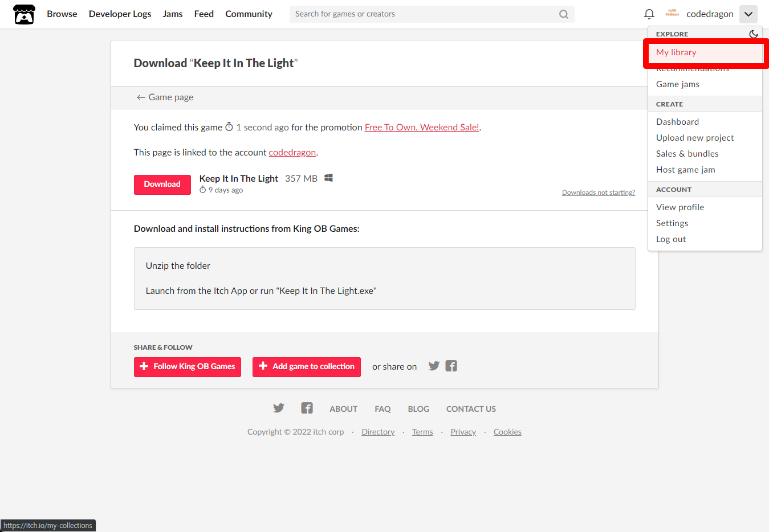The image size is (769, 532).
Task: Open Contact Us footer link
Action: point(471,409)
